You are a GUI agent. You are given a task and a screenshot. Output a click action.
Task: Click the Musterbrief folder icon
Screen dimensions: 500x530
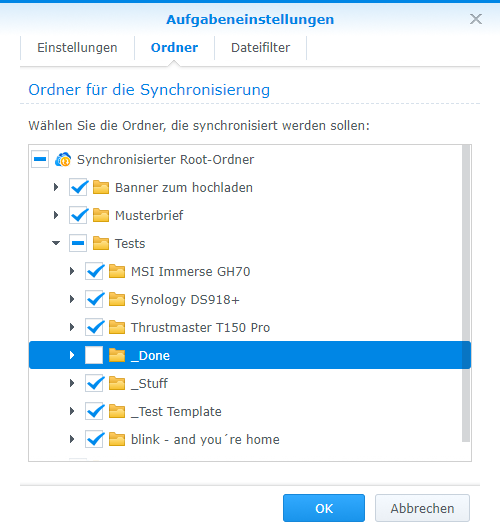pos(101,215)
